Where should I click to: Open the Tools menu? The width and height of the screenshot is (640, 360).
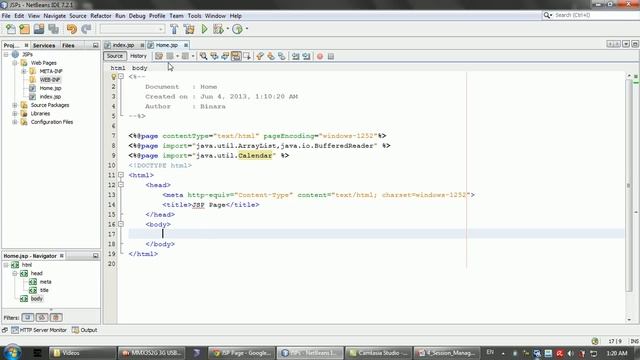pyautogui.click(x=194, y=16)
